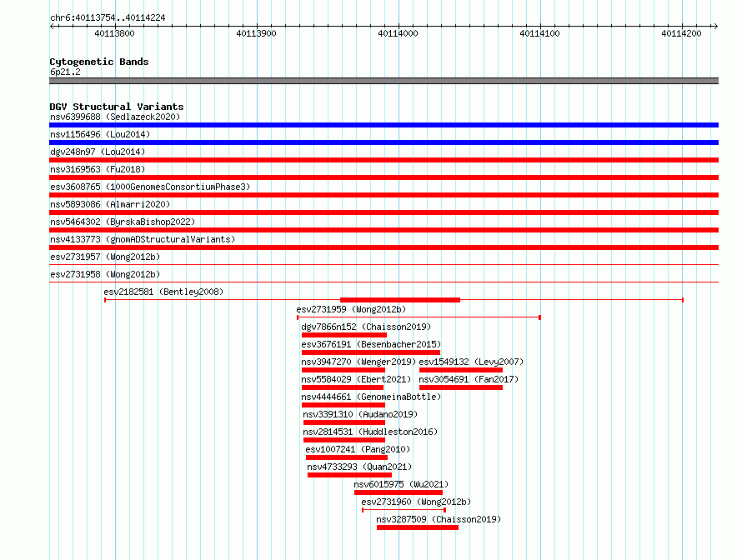Image resolution: width=742 pixels, height=560 pixels.
Task: Open nsv4133773 (gnomADStructuralVariants) record
Action: (x=143, y=239)
